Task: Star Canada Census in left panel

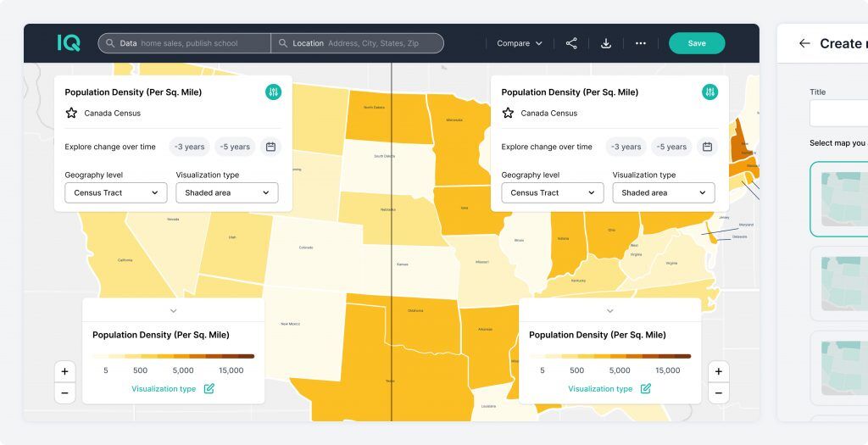Action: [x=71, y=113]
